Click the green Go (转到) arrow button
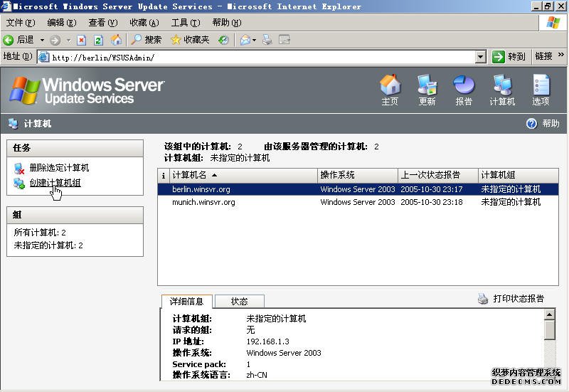The height and width of the screenshot is (392, 569). (x=499, y=57)
